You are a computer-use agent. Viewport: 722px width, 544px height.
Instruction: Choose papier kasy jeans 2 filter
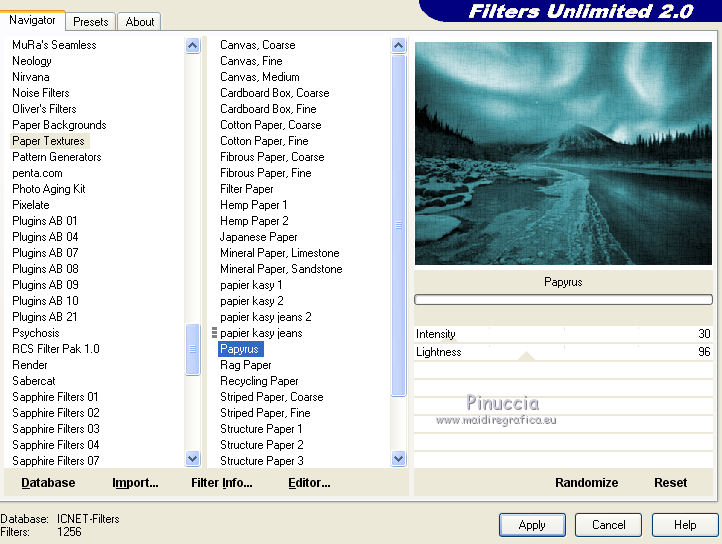[266, 317]
